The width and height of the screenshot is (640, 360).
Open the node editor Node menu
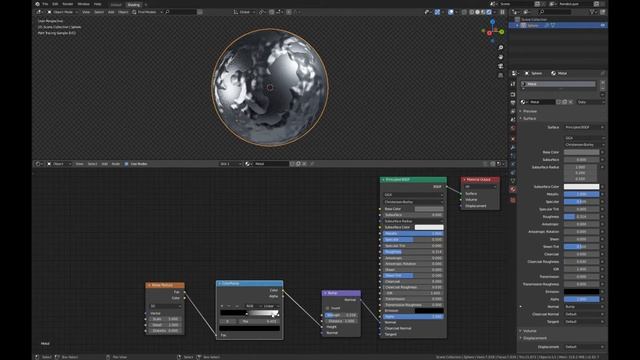[x=116, y=164]
